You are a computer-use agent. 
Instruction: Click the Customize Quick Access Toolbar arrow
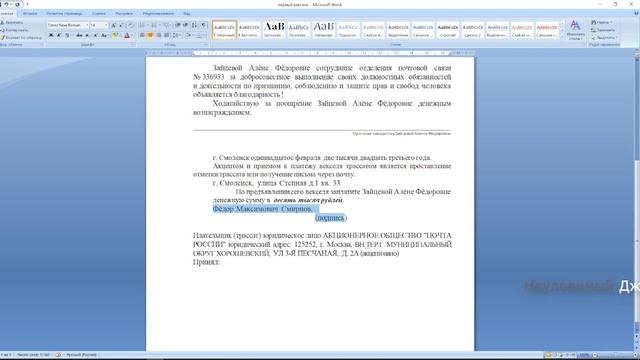click(x=28, y=4)
